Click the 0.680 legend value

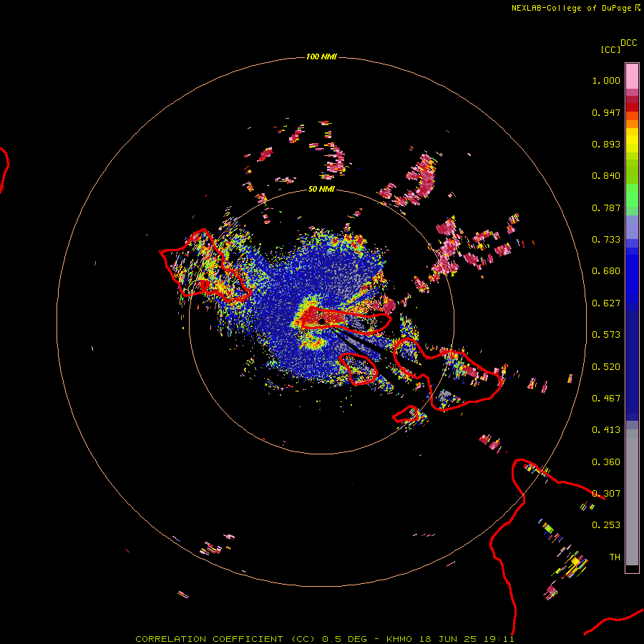[x=606, y=271]
